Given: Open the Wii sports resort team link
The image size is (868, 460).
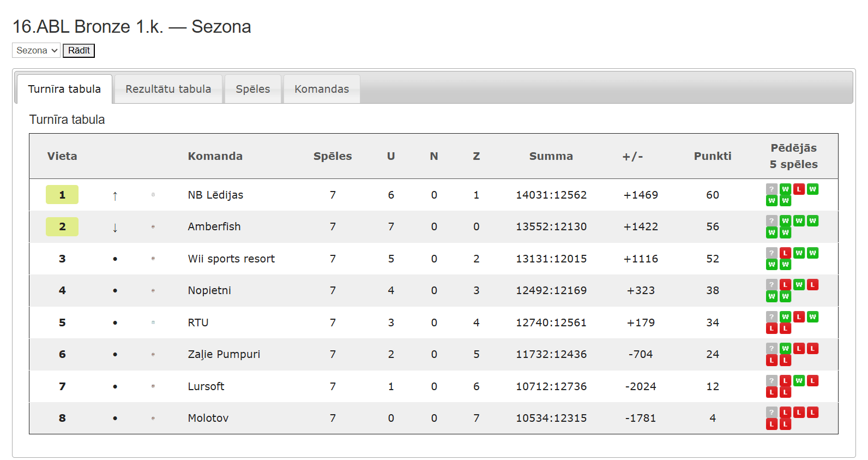Looking at the screenshot, I should (231, 259).
